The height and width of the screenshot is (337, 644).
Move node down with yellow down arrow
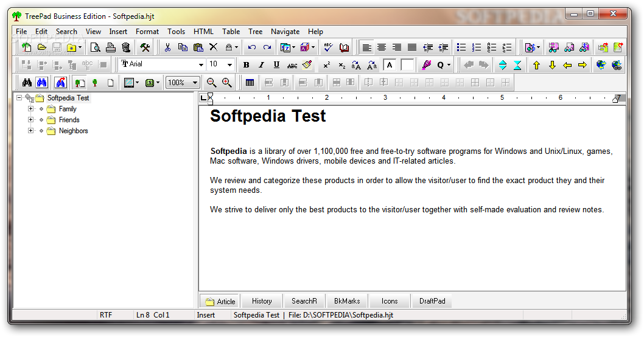[x=552, y=65]
